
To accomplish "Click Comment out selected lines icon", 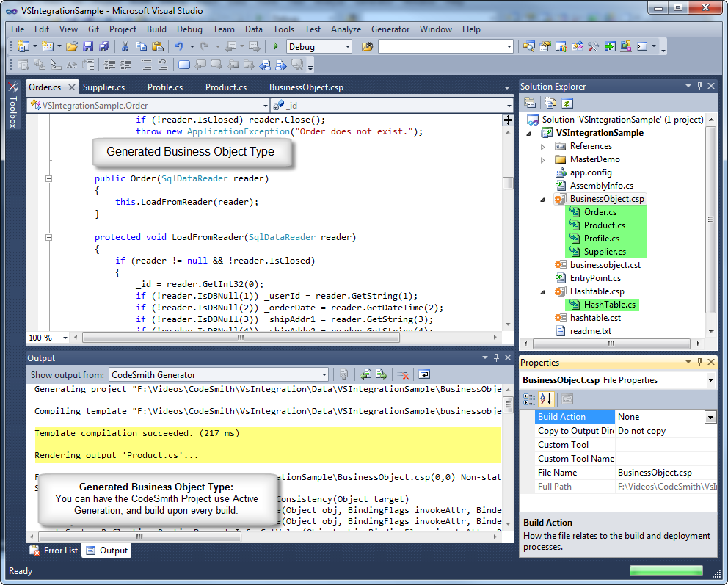I will pos(147,65).
